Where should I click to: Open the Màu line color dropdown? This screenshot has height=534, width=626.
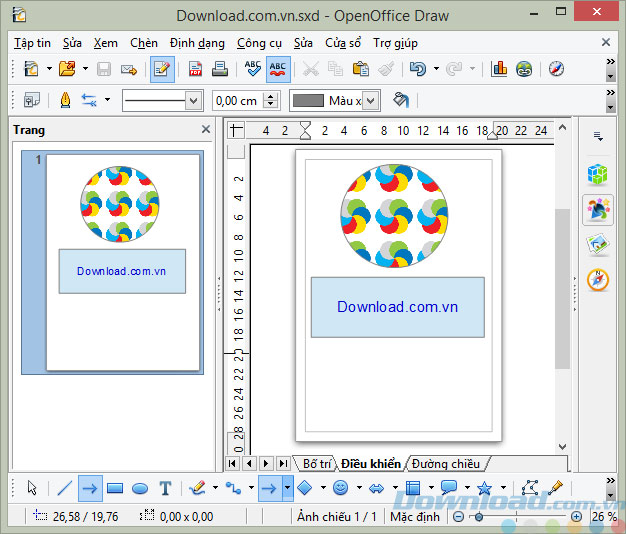point(370,101)
